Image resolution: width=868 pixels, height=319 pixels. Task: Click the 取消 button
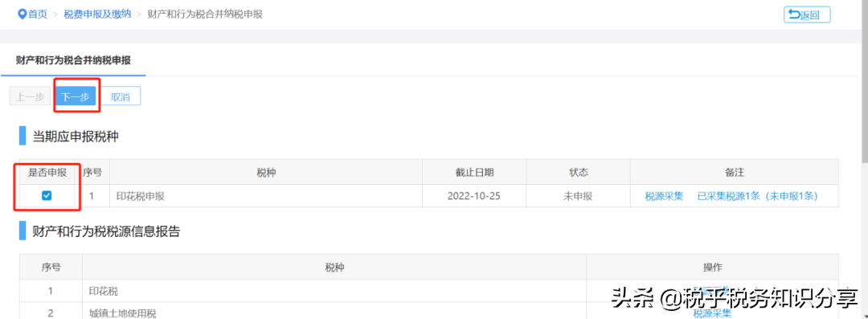[x=120, y=96]
